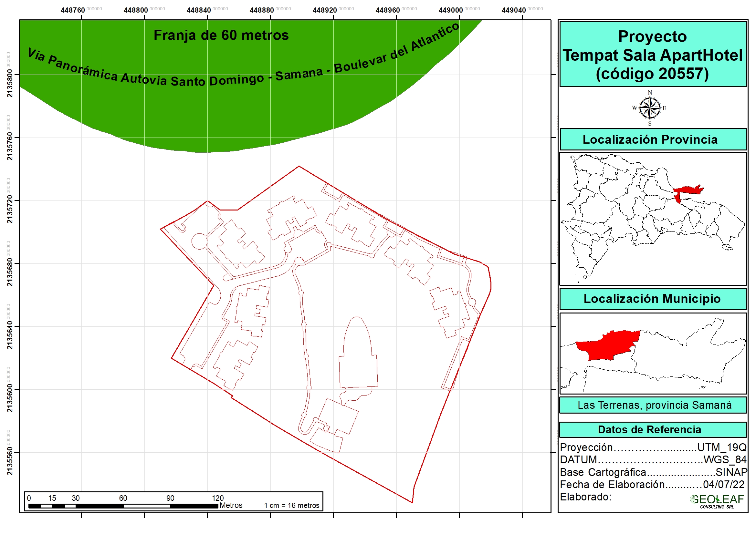Image resolution: width=756 pixels, height=534 pixels.
Task: Click the 2135680 northing coordinate label
Action: [10, 272]
